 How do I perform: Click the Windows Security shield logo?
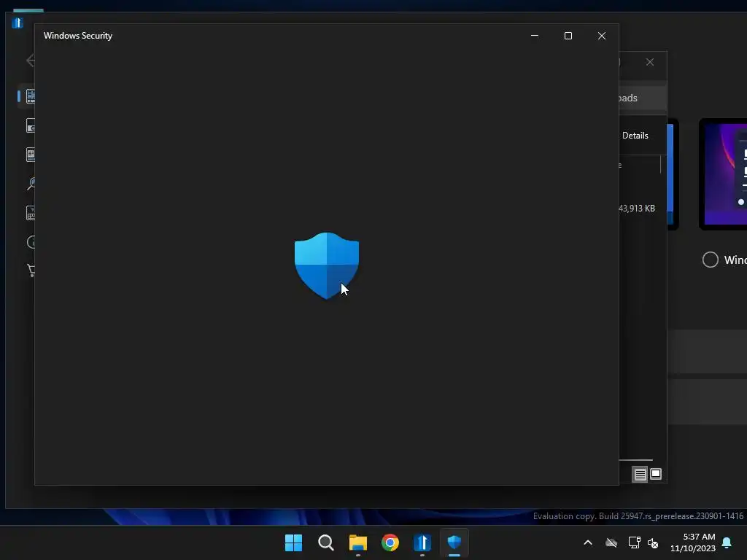click(327, 265)
